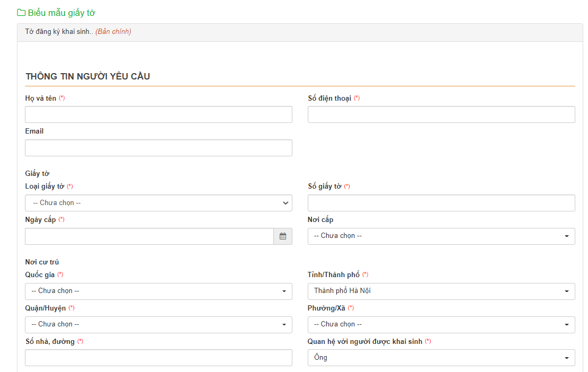Click the Ngày cấp date field

point(149,236)
